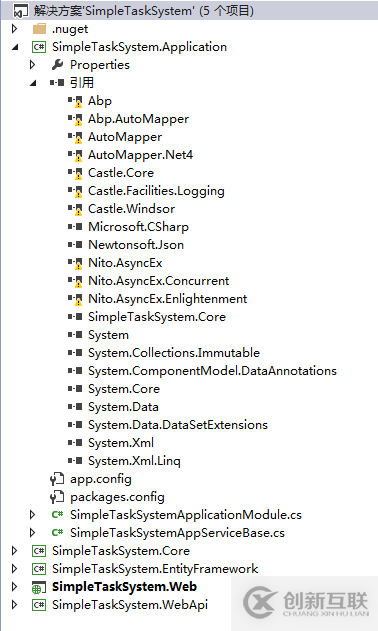
Task: Click the warning icon beside Nito.AsyncEx
Action: tap(75, 263)
